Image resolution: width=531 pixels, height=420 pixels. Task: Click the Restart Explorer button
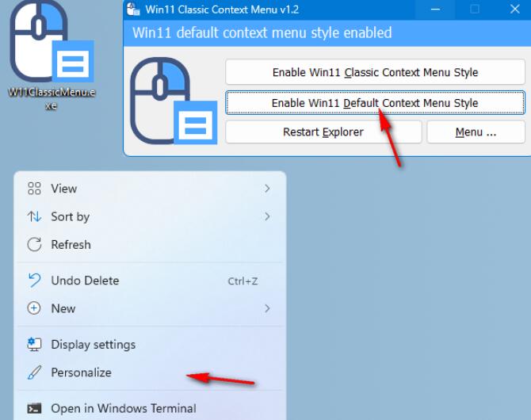coord(323,132)
